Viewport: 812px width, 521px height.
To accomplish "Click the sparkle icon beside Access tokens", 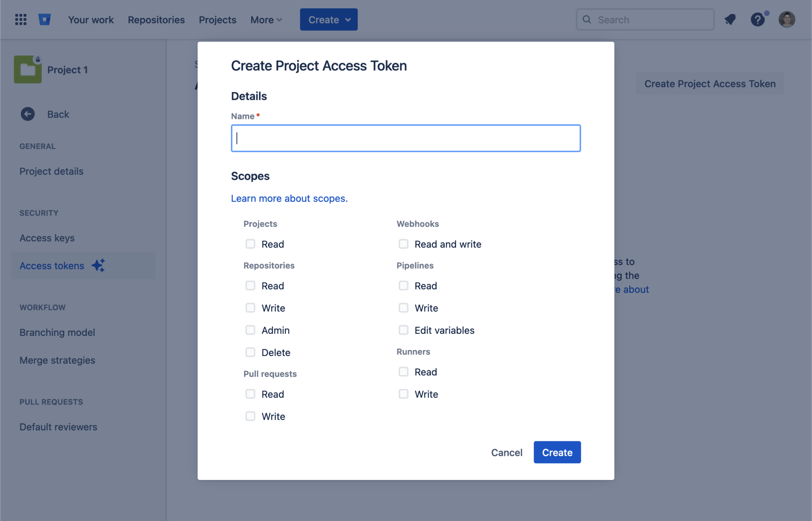I will [98, 265].
